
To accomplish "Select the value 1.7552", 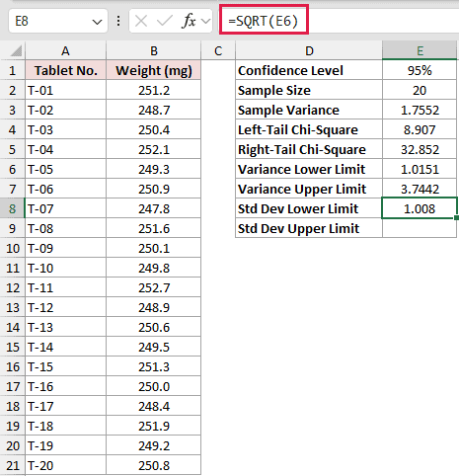I will 420,110.
